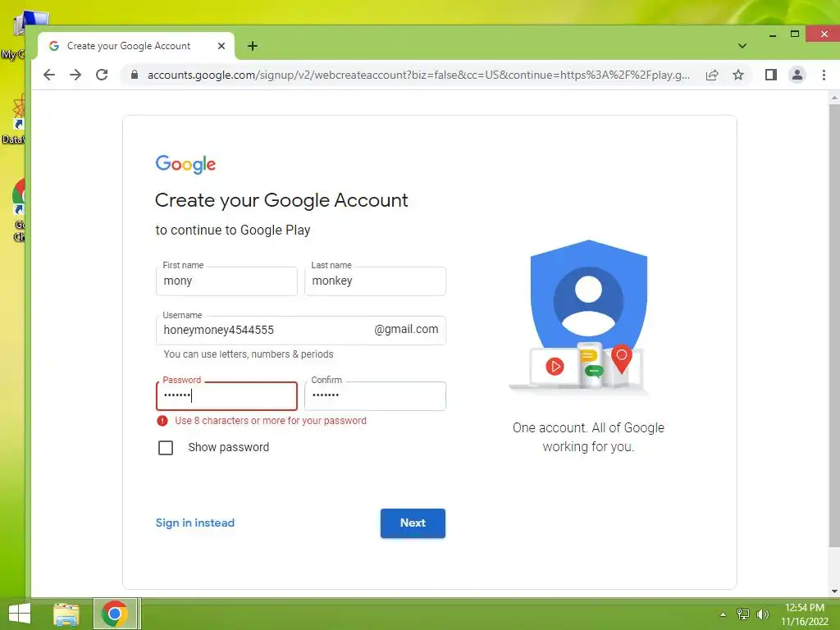
Task: Open the volume speaker tray icon
Action: point(763,614)
